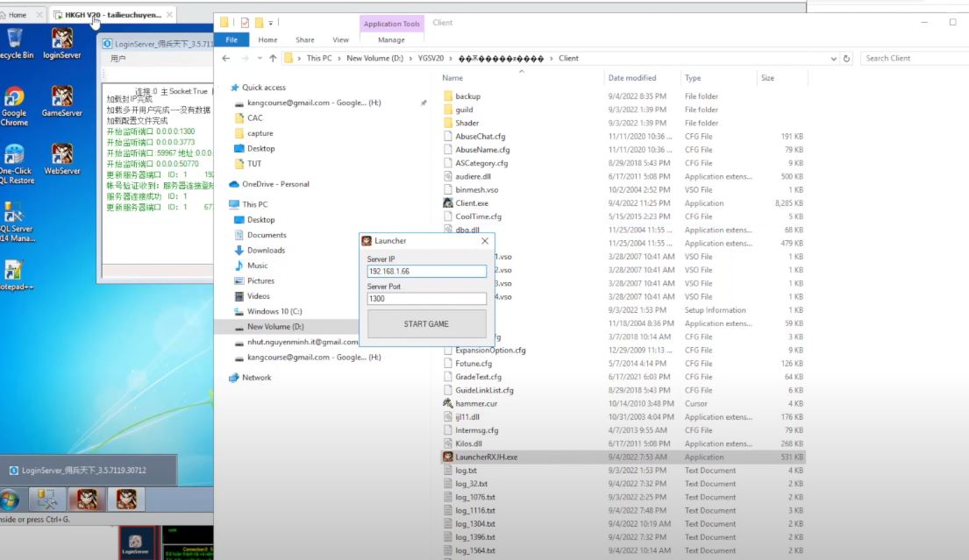Expand the This PC tree node
The width and height of the screenshot is (969, 560).
pos(225,204)
